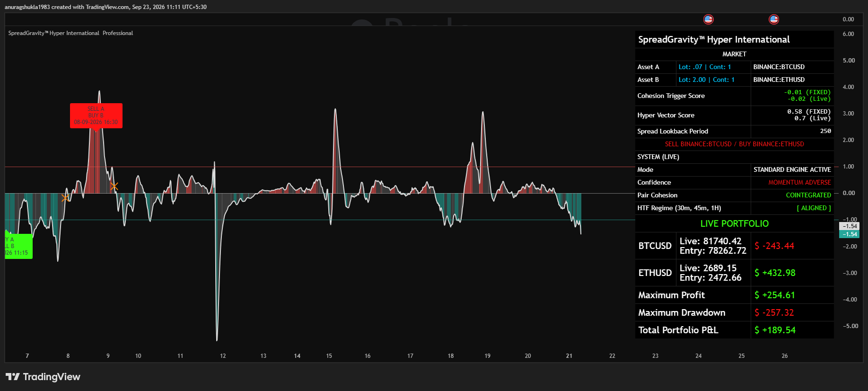
Task: Click the SYSTEM (LIVE) section heading
Action: 734,157
